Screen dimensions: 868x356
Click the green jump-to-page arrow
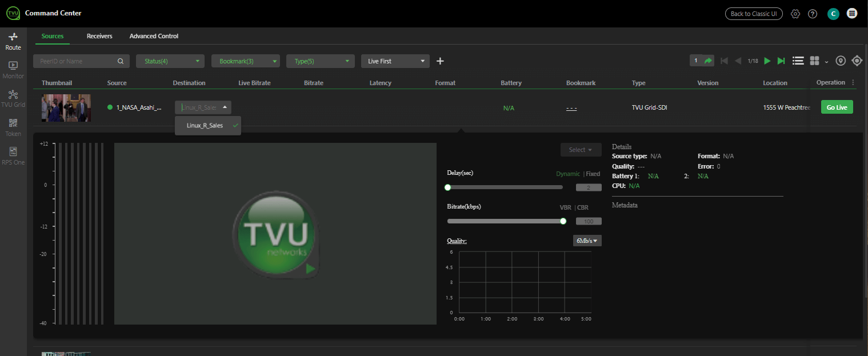tap(709, 61)
